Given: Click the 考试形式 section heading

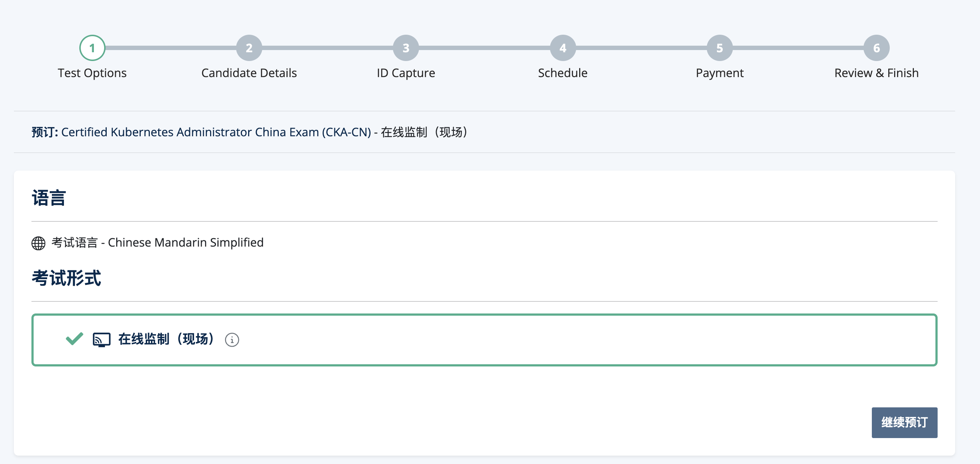Looking at the screenshot, I should point(66,278).
